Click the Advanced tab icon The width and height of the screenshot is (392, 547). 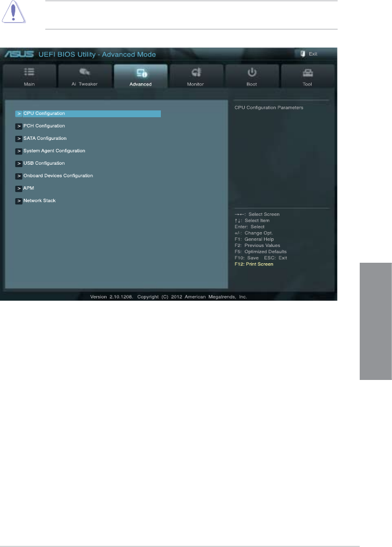tap(142, 73)
